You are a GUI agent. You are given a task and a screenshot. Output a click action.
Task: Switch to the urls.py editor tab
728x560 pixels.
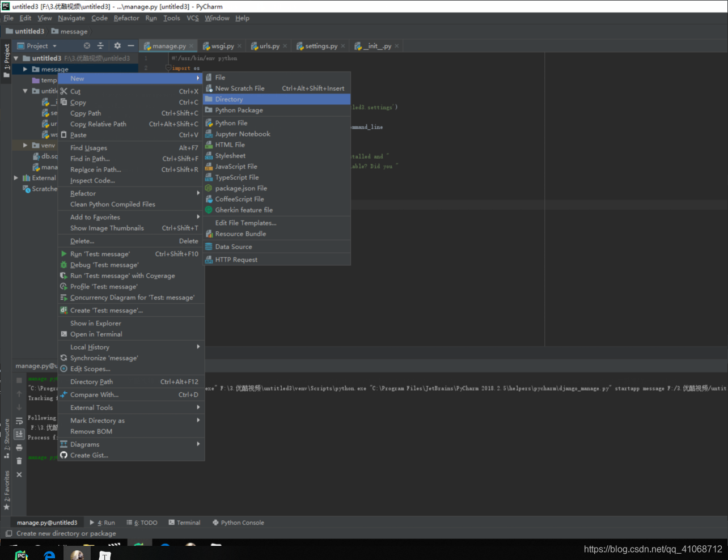click(269, 46)
